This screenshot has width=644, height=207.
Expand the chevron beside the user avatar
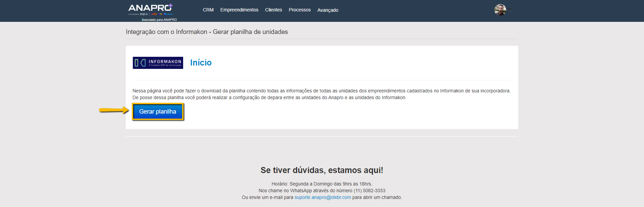[x=510, y=10]
